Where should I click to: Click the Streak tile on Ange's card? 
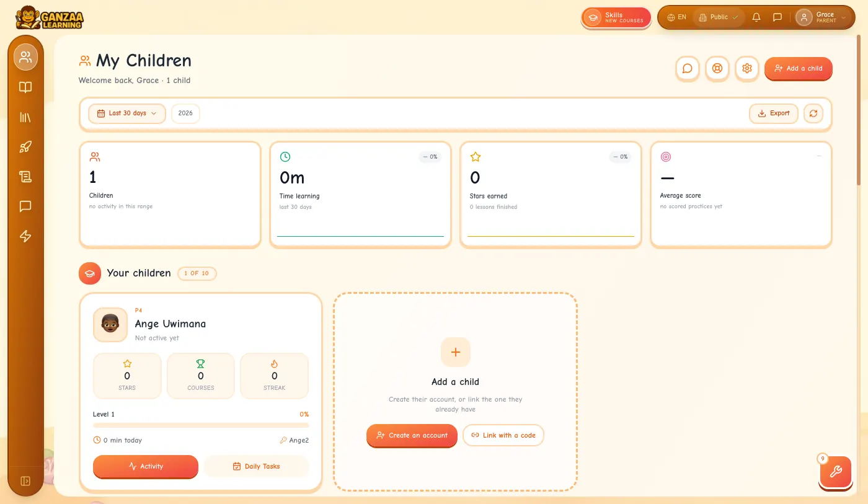(274, 376)
